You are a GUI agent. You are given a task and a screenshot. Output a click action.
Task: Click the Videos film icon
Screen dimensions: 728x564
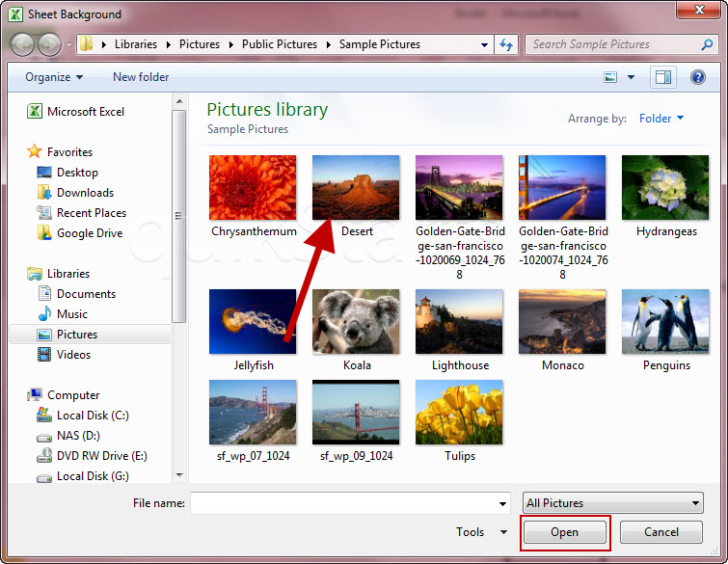click(44, 354)
